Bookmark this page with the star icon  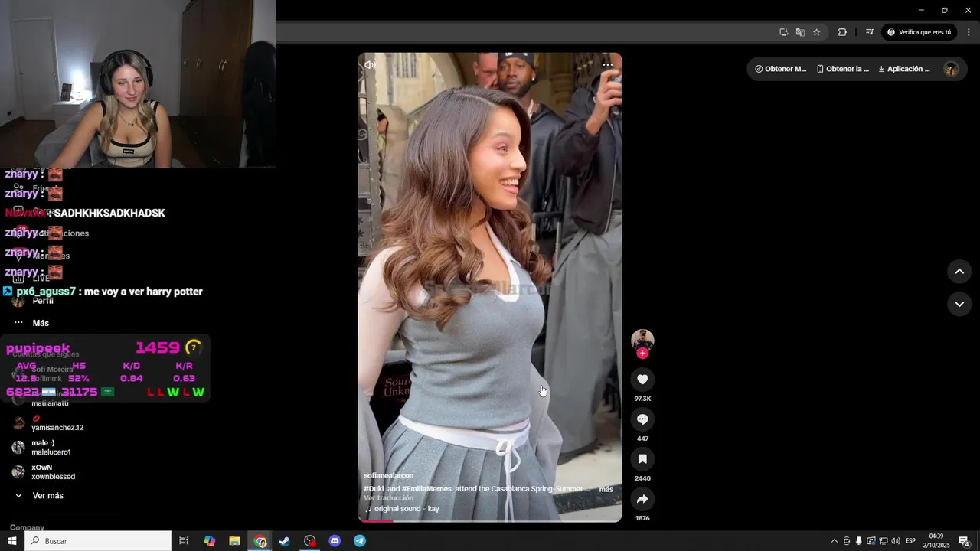pos(817,32)
